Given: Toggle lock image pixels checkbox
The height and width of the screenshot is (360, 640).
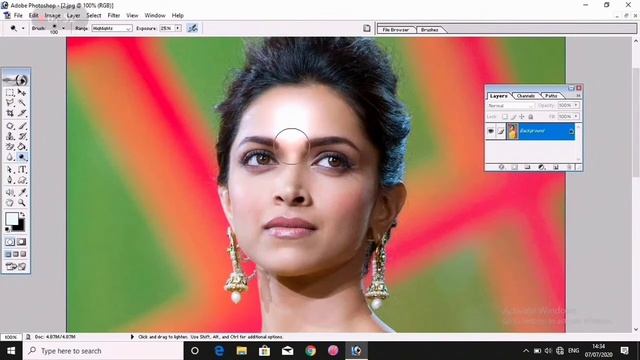Looking at the screenshot, I should [x=513, y=117].
